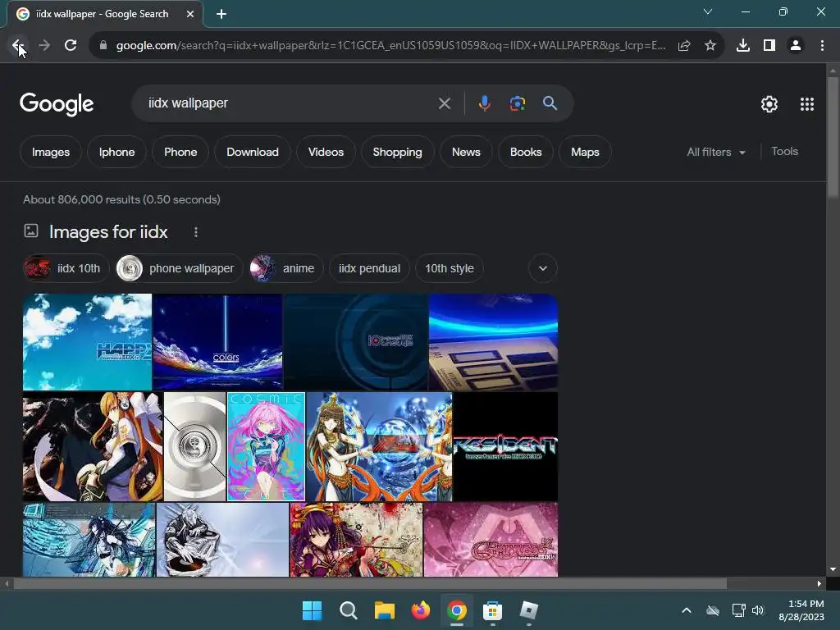
Task: Submit search with the magnifier icon
Action: (550, 103)
